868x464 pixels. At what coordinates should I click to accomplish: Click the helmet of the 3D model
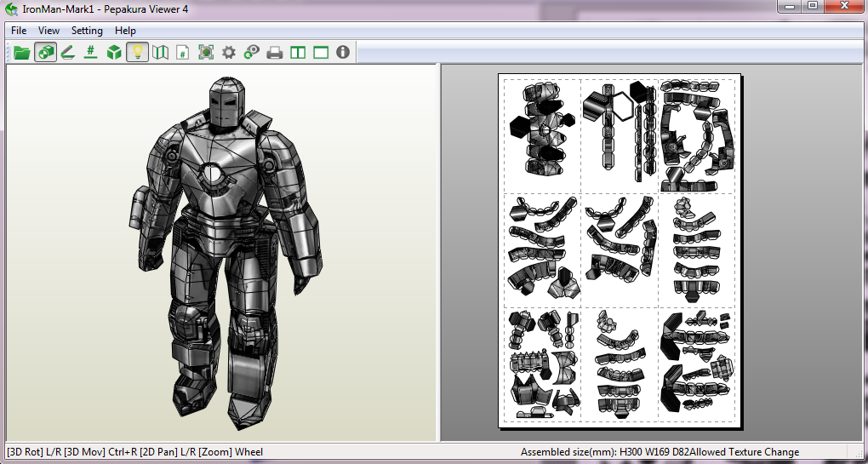(x=227, y=104)
